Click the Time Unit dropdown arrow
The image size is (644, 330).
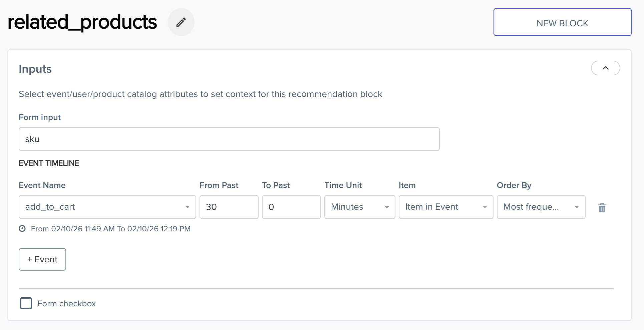[x=387, y=207]
